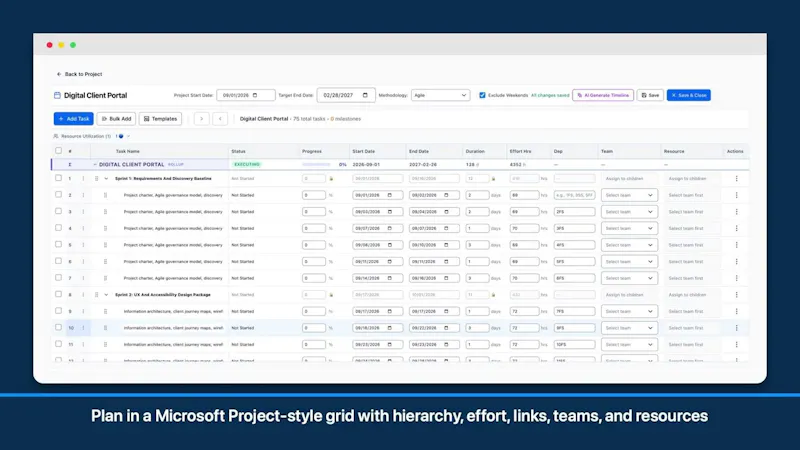Click the AI Generate Timeline button
Image resolution: width=800 pixels, height=450 pixels.
pos(603,95)
